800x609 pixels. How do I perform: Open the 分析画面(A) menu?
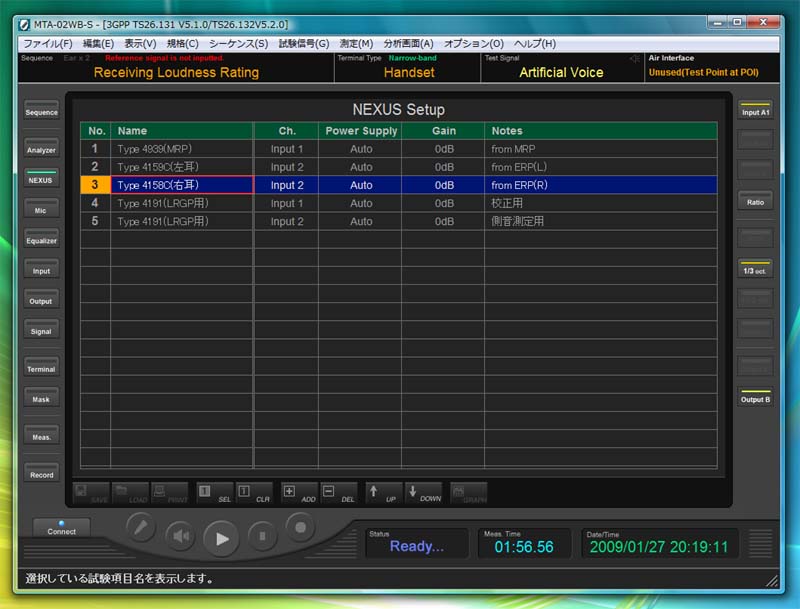click(x=408, y=44)
